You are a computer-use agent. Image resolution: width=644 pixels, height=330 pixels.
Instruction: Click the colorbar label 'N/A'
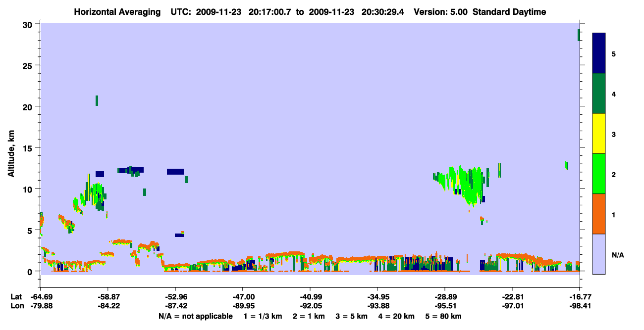pyautogui.click(x=617, y=254)
